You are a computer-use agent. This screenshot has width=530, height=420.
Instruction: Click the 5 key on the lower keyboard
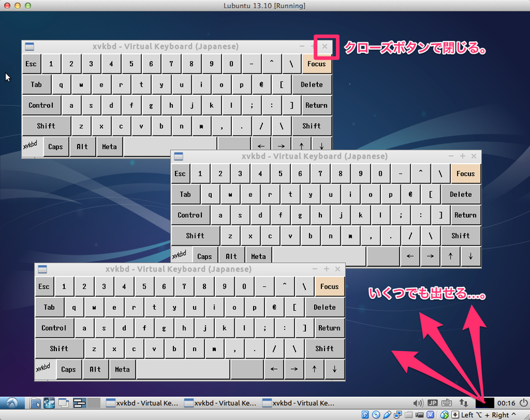pos(144,286)
